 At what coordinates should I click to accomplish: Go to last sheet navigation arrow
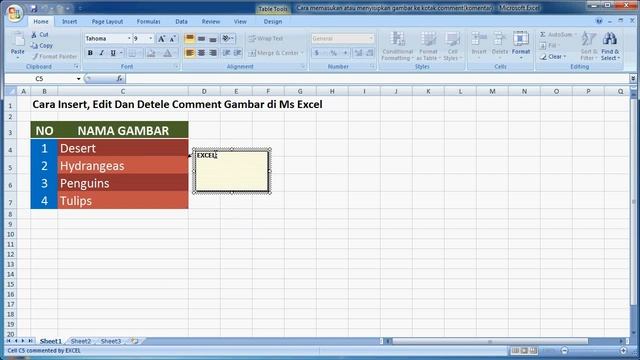30,340
